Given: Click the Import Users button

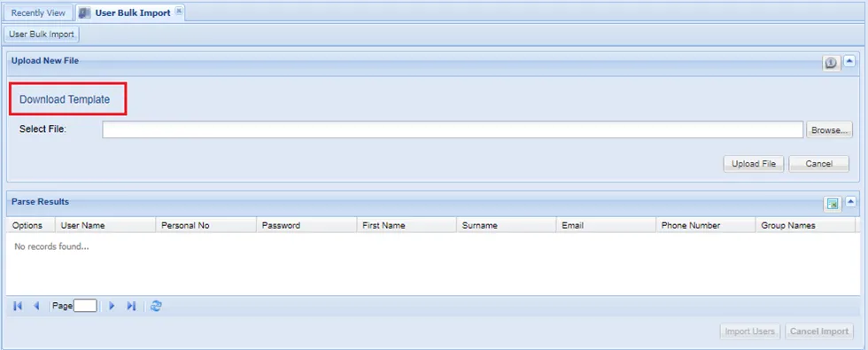Looking at the screenshot, I should (750, 331).
